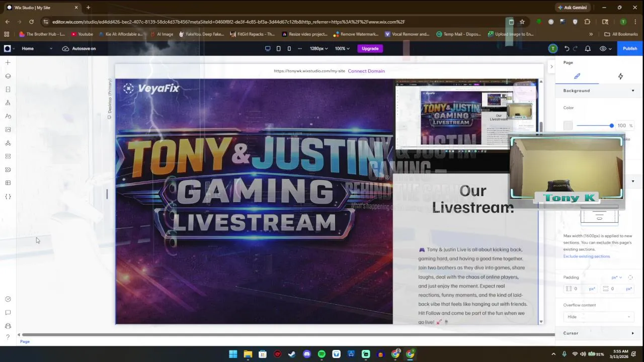The width and height of the screenshot is (644, 362).
Task: Expand the Cursor section
Action: tap(633, 333)
